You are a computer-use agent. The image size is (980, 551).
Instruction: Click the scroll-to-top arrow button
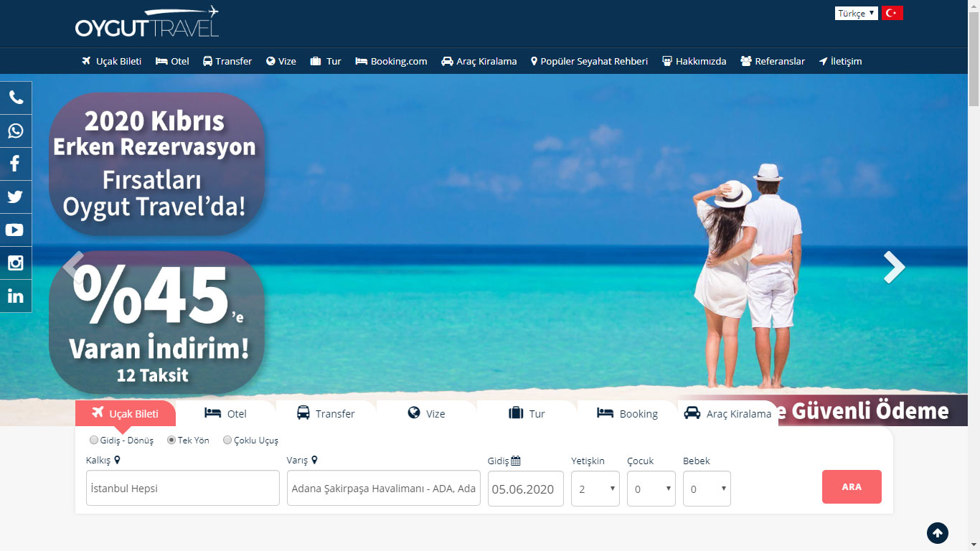(x=938, y=533)
